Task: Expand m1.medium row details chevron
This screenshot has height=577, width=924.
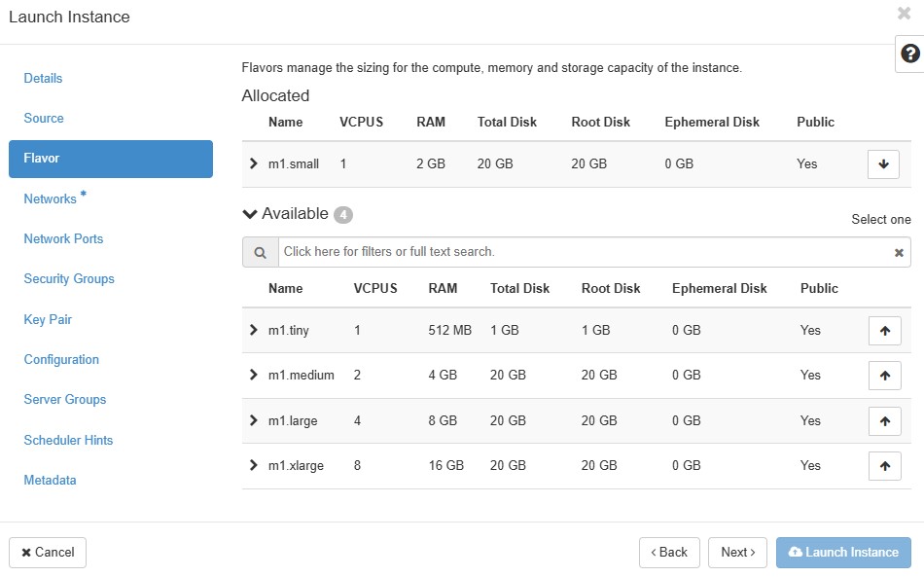Action: pos(254,375)
